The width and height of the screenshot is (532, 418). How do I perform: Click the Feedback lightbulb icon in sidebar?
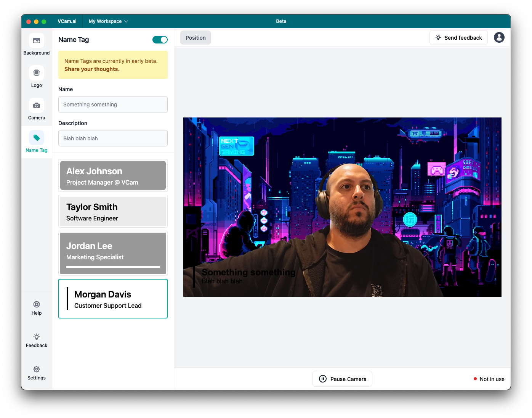(37, 337)
